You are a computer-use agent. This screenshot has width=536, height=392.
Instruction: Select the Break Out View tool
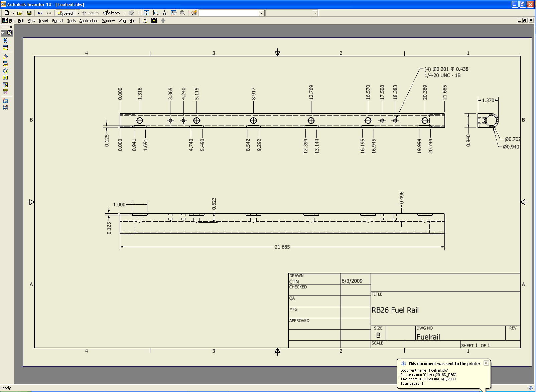pyautogui.click(x=5, y=85)
